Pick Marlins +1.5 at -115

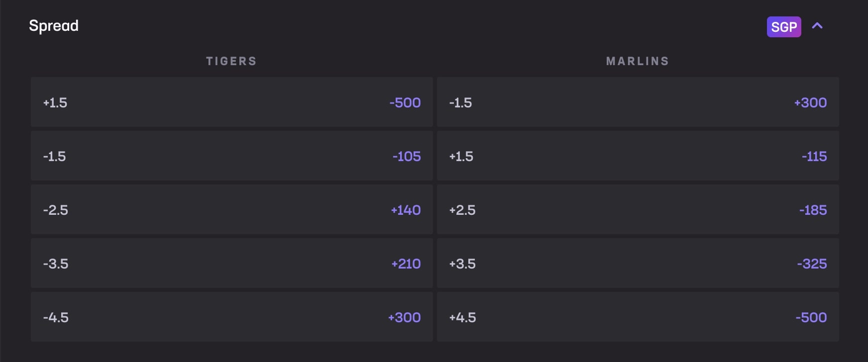coord(638,156)
